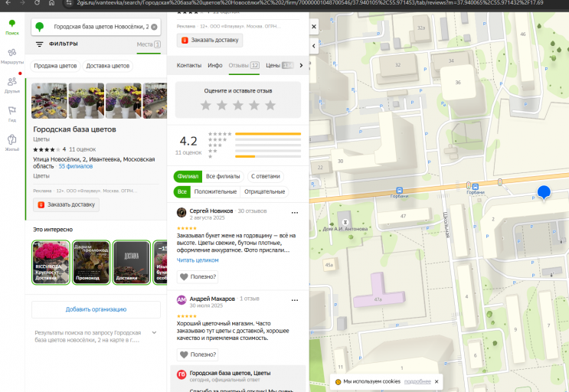Select the Все reviews filter
Viewport: 569px width, 392px height.
[181, 192]
